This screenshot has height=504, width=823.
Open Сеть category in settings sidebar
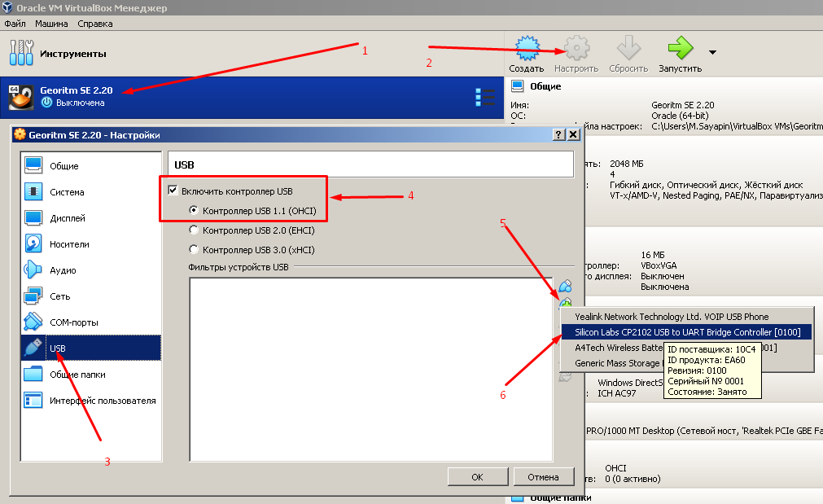[91, 296]
